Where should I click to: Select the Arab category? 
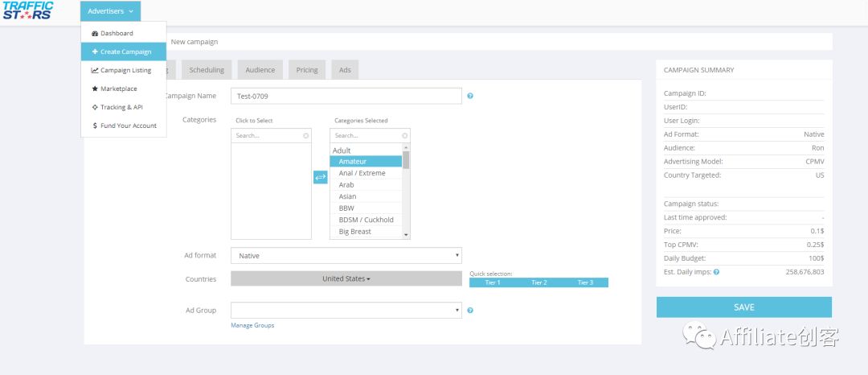point(366,184)
